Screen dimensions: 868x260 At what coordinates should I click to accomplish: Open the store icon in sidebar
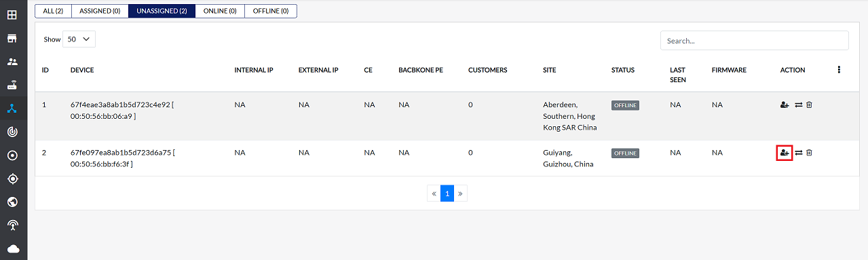coord(12,38)
